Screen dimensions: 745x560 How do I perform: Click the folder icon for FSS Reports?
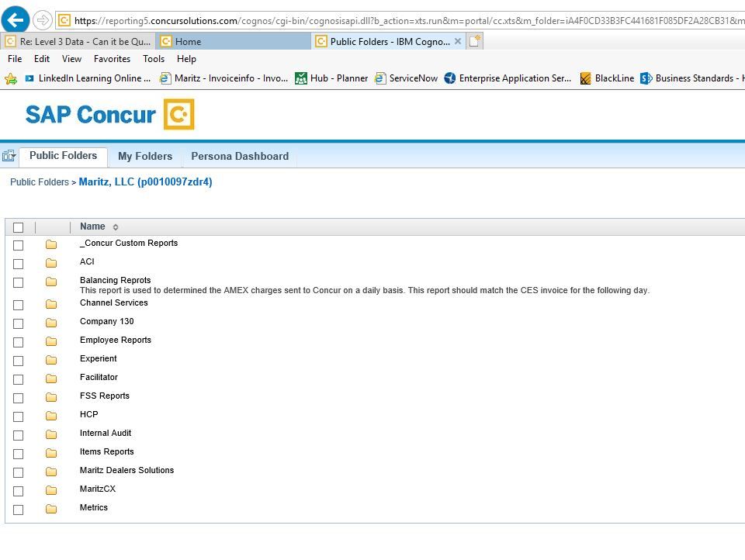[51, 397]
